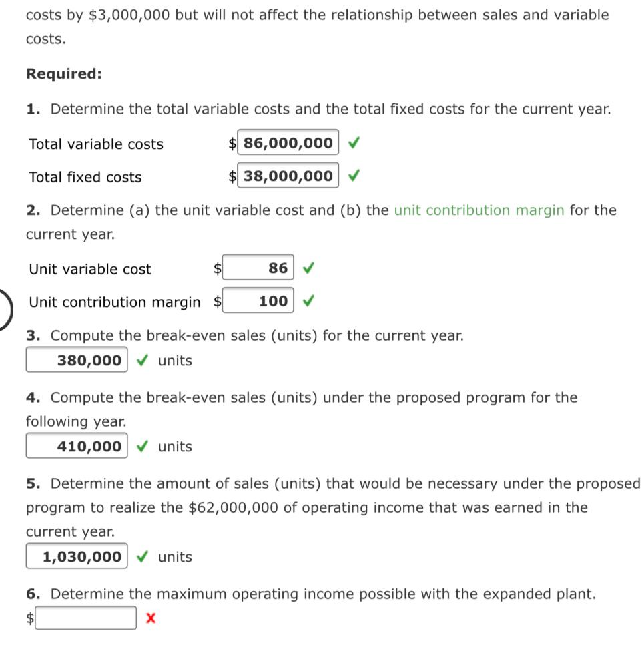Edit the break-even 380,000 units field
Viewport: 644px width, 647px height.
pyautogui.click(x=76, y=359)
